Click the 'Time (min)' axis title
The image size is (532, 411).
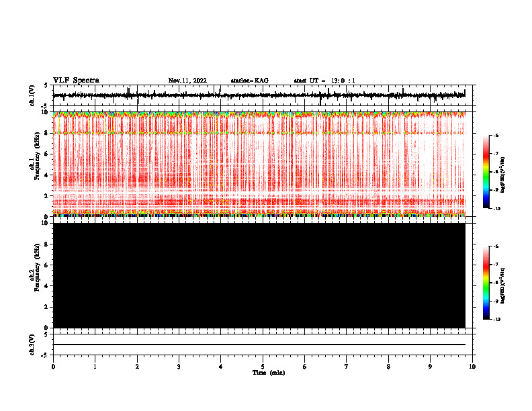click(269, 373)
